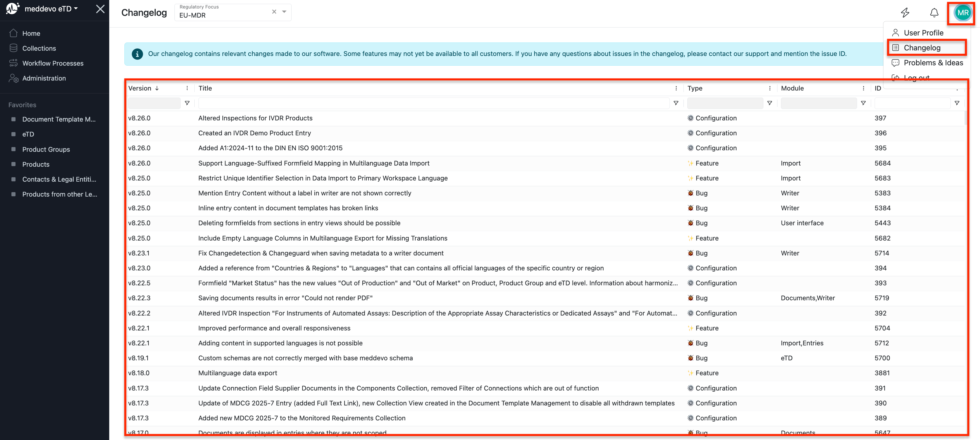Click 'User interface' module cell
The height and width of the screenshot is (440, 980).
click(802, 223)
